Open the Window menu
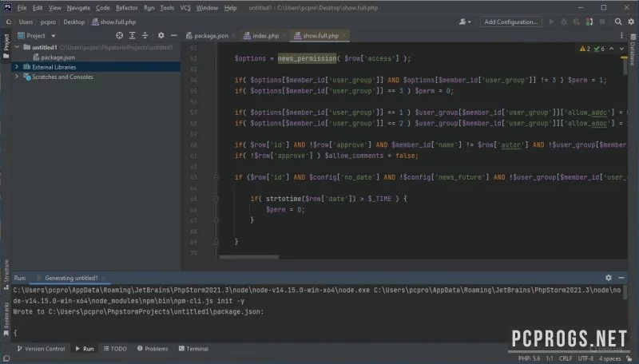 pos(207,8)
